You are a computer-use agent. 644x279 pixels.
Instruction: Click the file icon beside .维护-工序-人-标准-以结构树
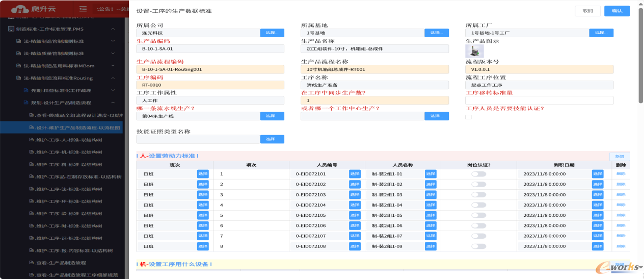point(31,140)
